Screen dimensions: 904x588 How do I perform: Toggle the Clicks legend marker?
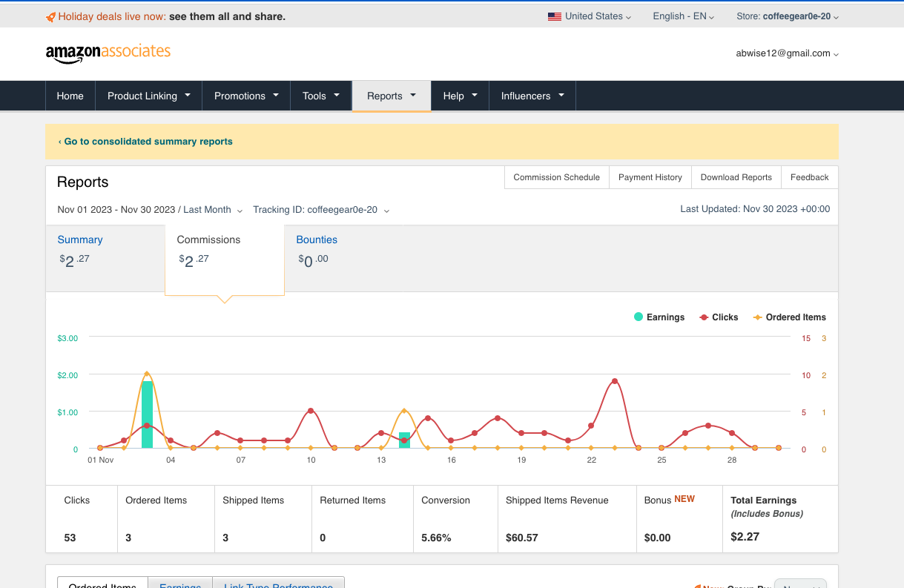[x=704, y=317]
